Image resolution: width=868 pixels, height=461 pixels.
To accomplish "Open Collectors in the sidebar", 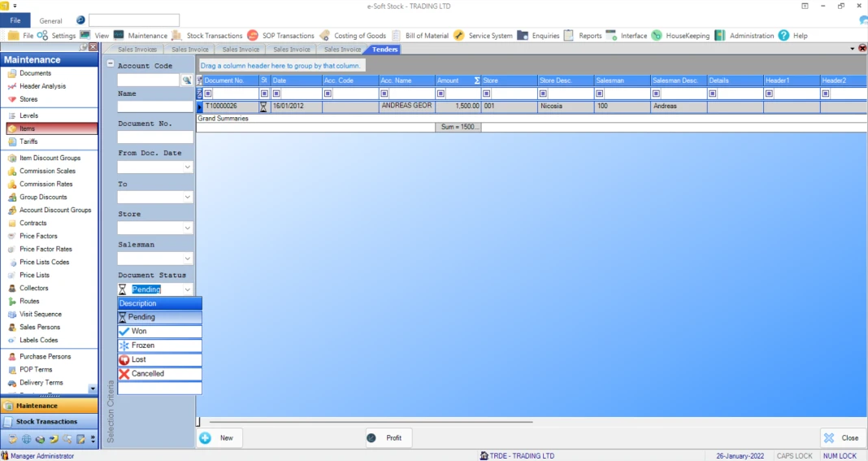I will pyautogui.click(x=34, y=288).
